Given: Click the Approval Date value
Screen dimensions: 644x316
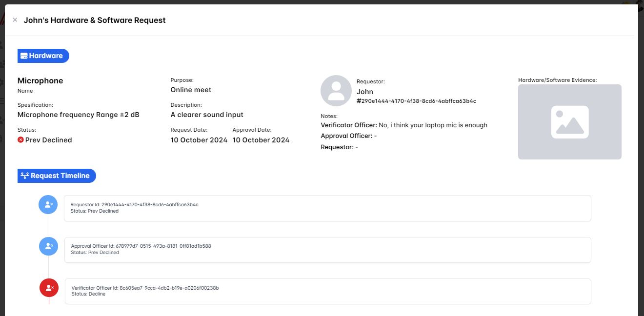Looking at the screenshot, I should click(x=261, y=140).
